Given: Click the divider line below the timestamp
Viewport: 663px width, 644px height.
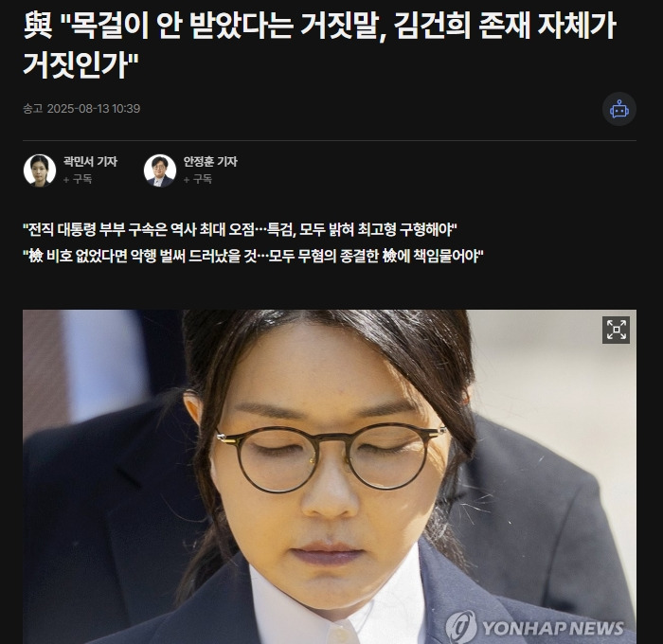Looking at the screenshot, I should pyautogui.click(x=330, y=140).
